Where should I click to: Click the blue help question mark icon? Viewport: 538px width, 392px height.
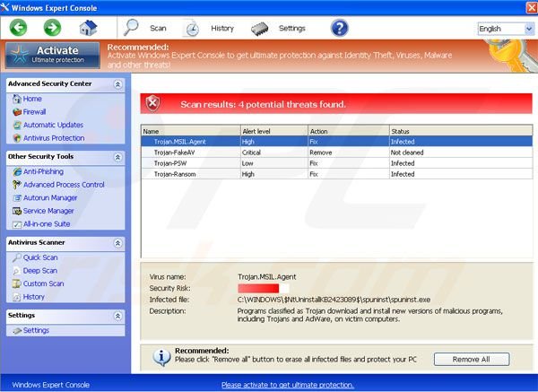point(339,28)
